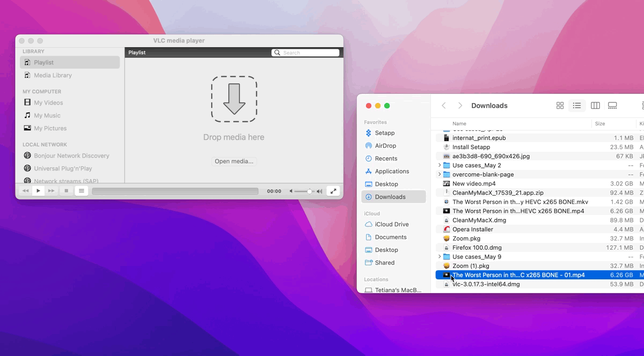Click the Open media... button
The image size is (644, 356).
234,161
